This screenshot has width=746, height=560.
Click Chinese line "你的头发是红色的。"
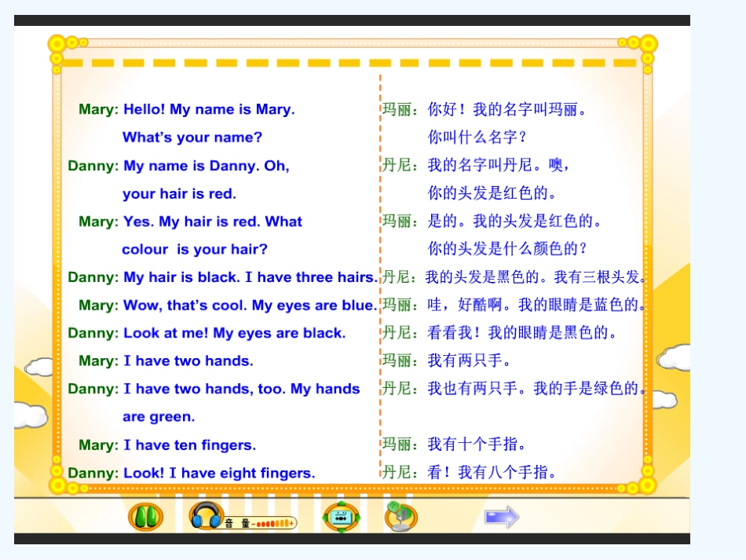pos(493,193)
